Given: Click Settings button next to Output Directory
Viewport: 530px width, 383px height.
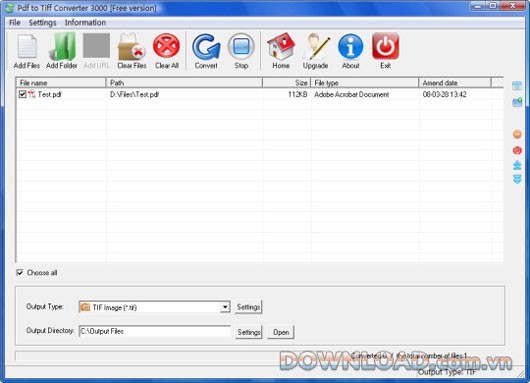Looking at the screenshot, I should tap(248, 332).
